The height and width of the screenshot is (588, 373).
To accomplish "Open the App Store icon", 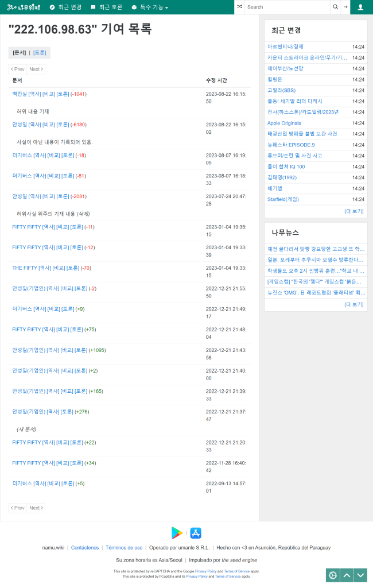I will [196, 533].
